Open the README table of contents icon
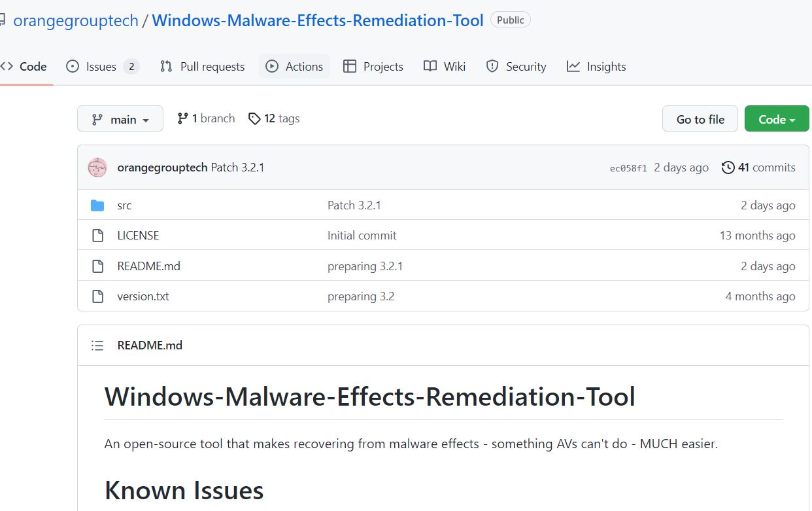Viewport: 812px width, 511px height. [x=97, y=345]
